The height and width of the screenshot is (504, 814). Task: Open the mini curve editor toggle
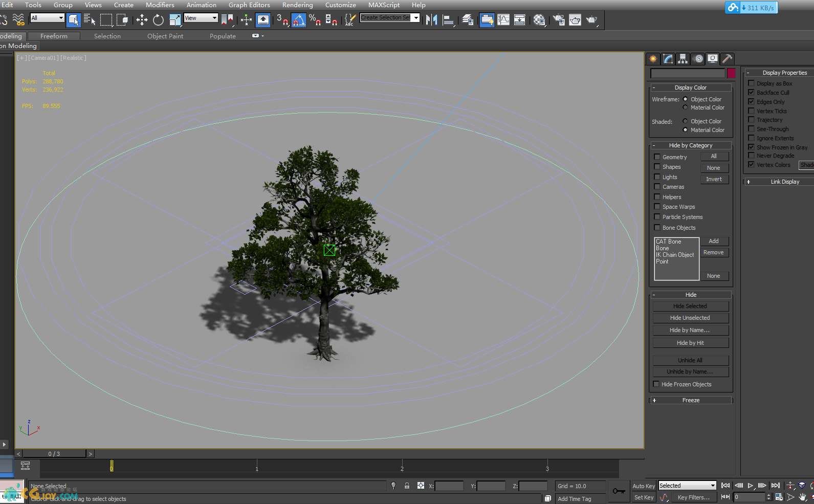(25, 465)
